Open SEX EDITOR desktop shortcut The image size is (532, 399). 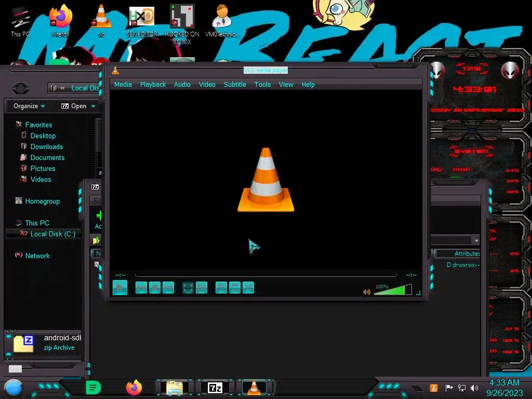(x=142, y=21)
